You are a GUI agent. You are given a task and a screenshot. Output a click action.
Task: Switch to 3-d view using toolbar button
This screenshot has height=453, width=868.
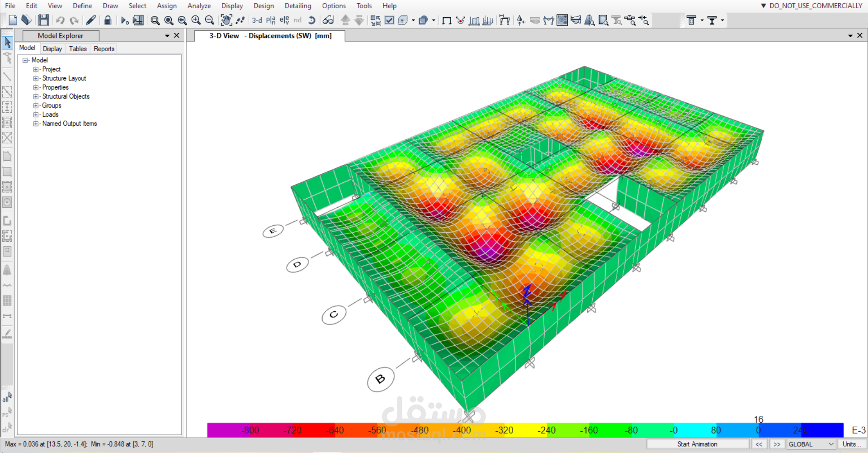pos(257,20)
